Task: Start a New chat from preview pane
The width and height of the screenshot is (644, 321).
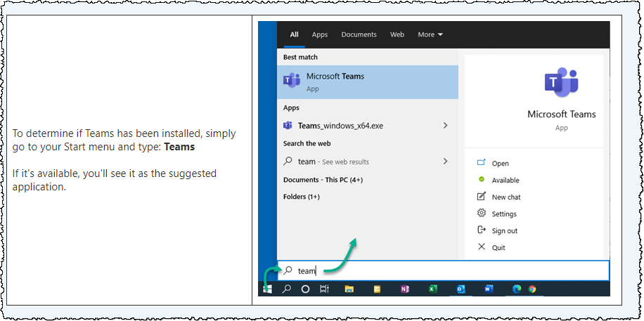Action: click(x=506, y=197)
